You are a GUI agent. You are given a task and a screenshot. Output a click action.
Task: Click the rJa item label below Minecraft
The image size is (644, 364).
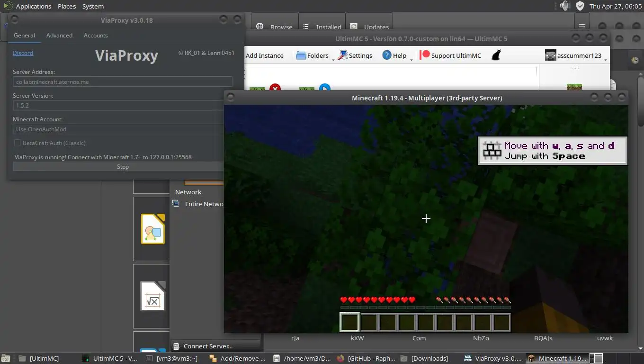coord(295,338)
